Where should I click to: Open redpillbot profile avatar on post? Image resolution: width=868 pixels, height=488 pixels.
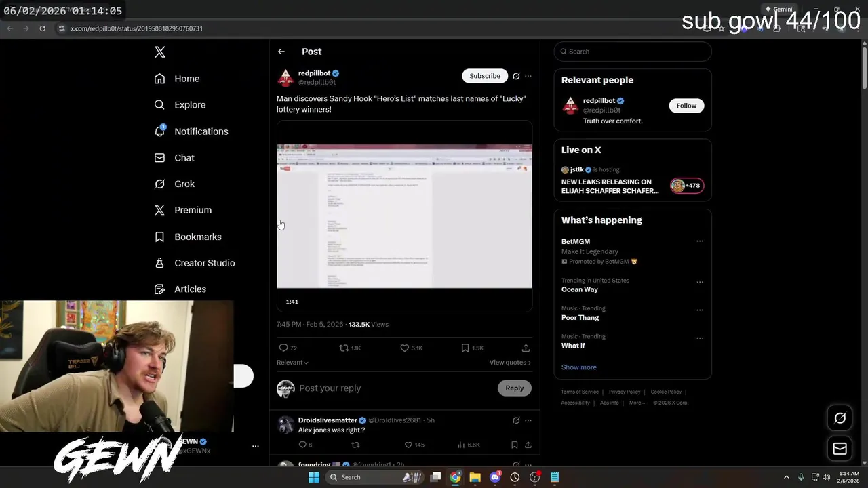tap(285, 77)
